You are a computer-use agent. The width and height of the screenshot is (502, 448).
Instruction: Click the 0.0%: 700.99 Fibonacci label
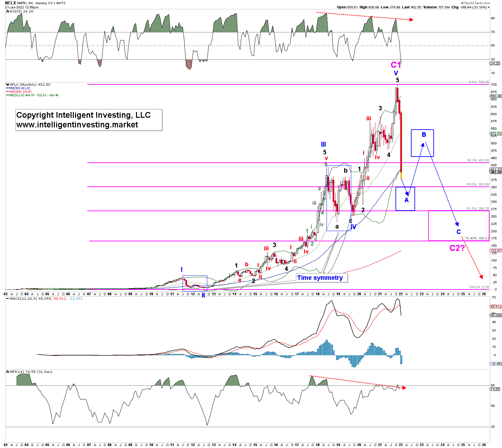coord(479,82)
